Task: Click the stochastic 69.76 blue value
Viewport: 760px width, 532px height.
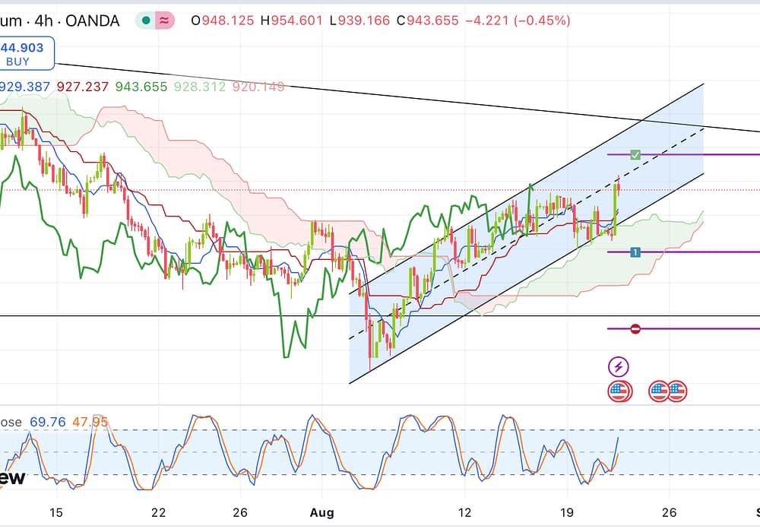Action: pyautogui.click(x=48, y=421)
